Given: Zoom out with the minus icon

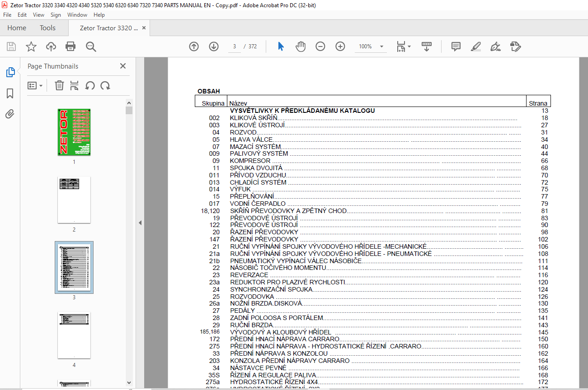Looking at the screenshot, I should click(x=320, y=46).
